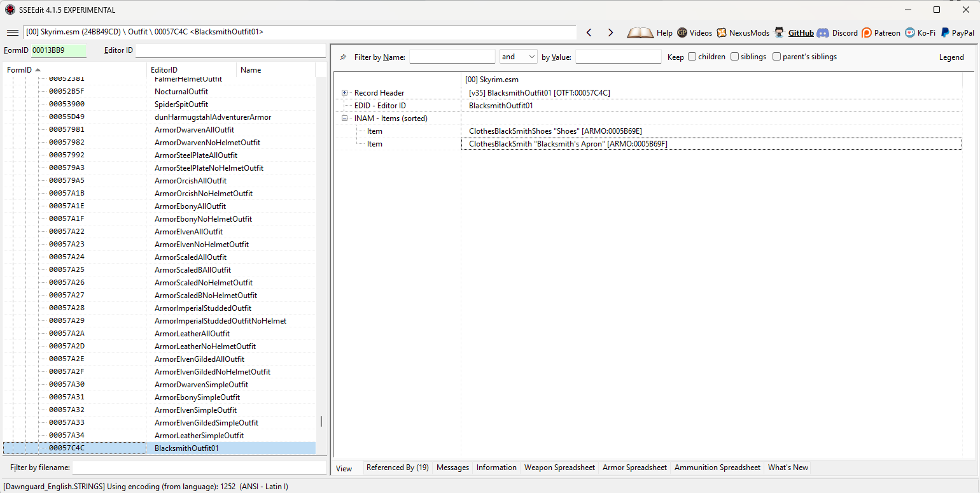The width and height of the screenshot is (980, 493).
Task: Focus the Filter by Name text box
Action: pyautogui.click(x=452, y=57)
